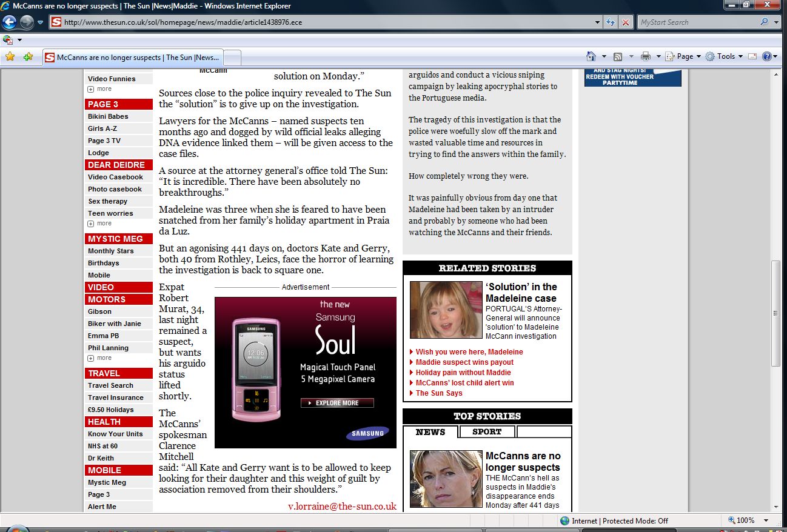
Task: Switch to the SPORT tab in Top Stories
Action: click(487, 432)
